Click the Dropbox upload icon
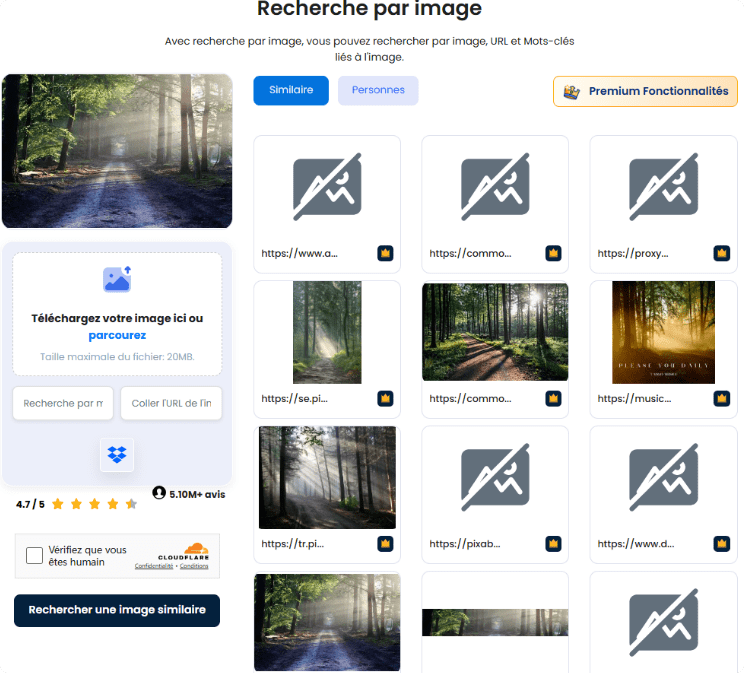Screen dimensions: 744x673 117,455
